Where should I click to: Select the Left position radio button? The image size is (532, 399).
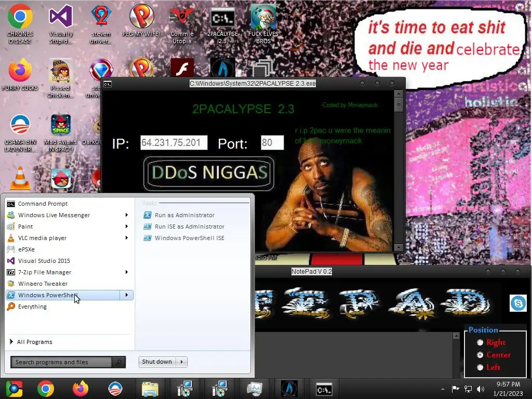(x=480, y=367)
